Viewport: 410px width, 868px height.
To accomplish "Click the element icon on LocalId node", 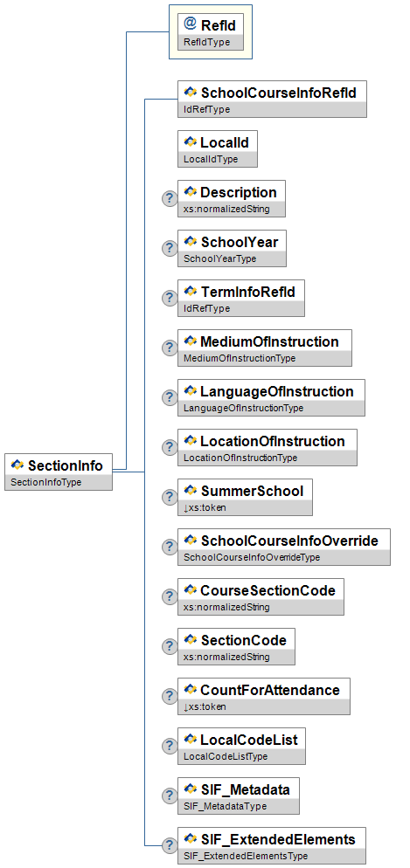I will 191,142.
